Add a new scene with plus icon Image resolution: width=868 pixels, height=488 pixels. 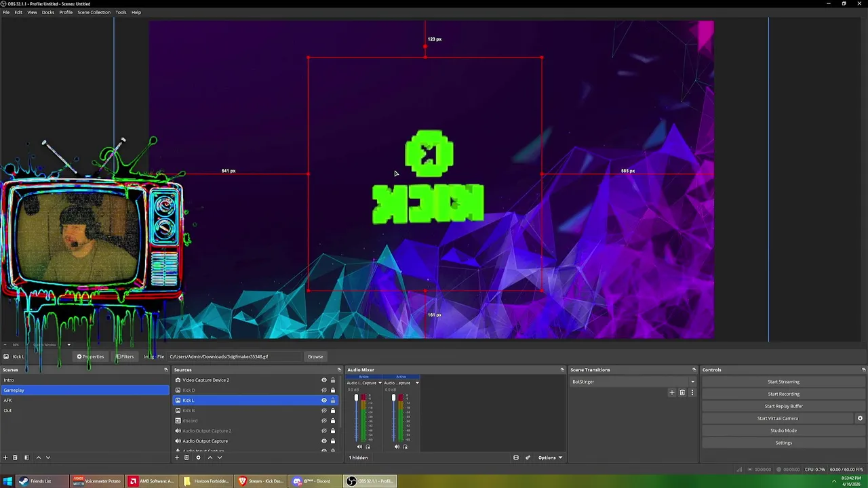click(x=5, y=457)
